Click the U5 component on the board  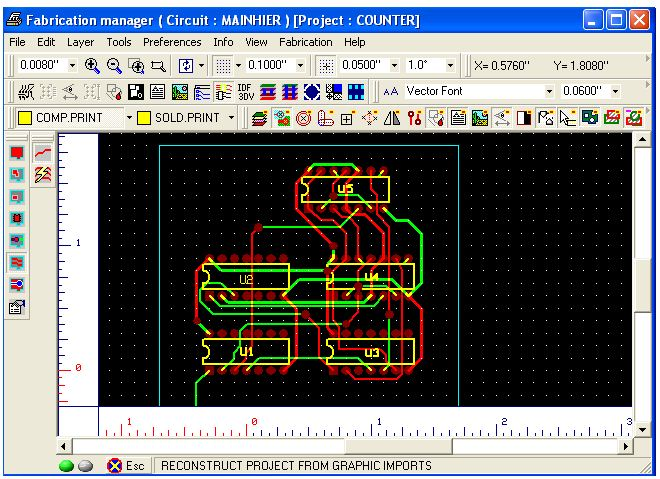(345, 190)
